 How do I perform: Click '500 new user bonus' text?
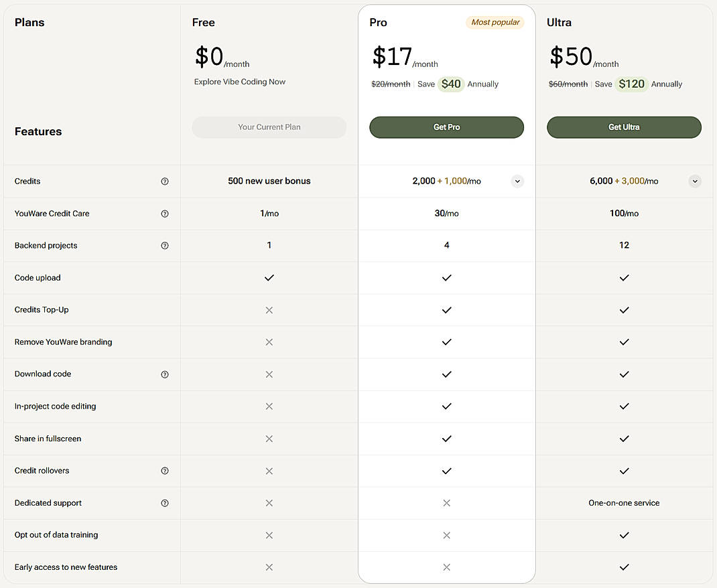[269, 181]
